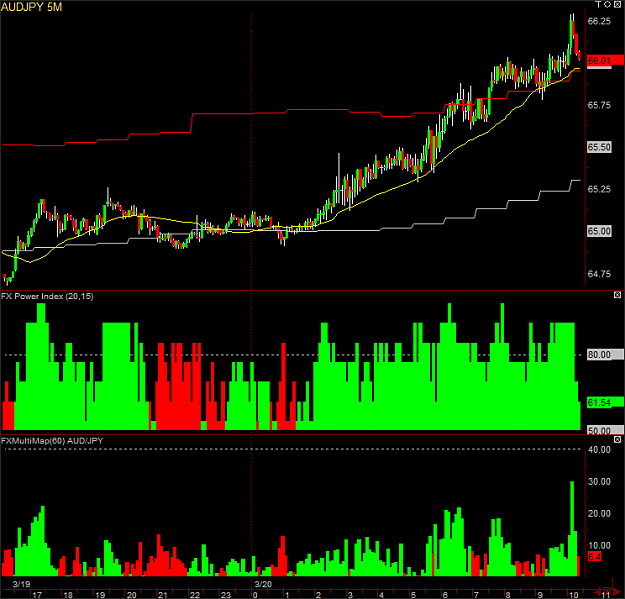Click hour 23 on the time axis

(x=226, y=595)
